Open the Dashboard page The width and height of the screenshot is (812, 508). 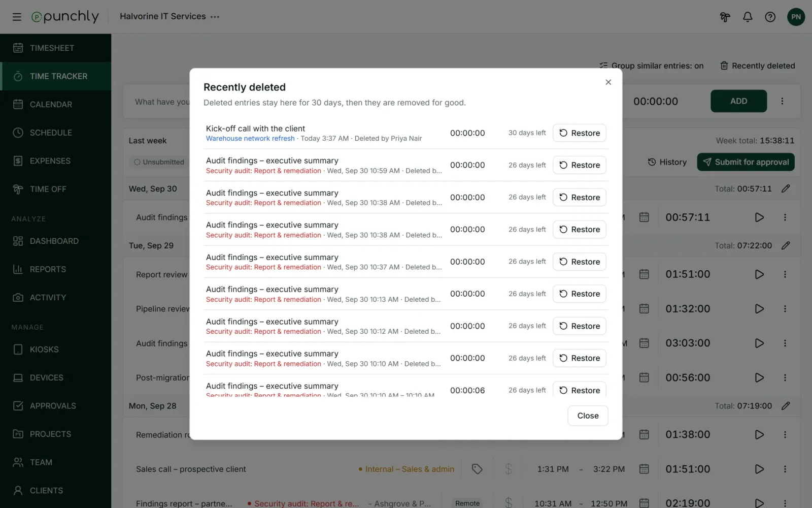click(56, 241)
